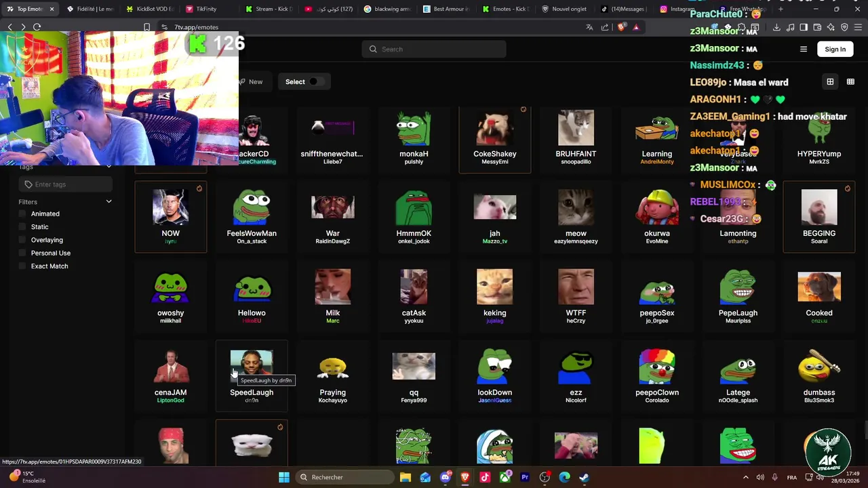Click the emote Search field

434,49
